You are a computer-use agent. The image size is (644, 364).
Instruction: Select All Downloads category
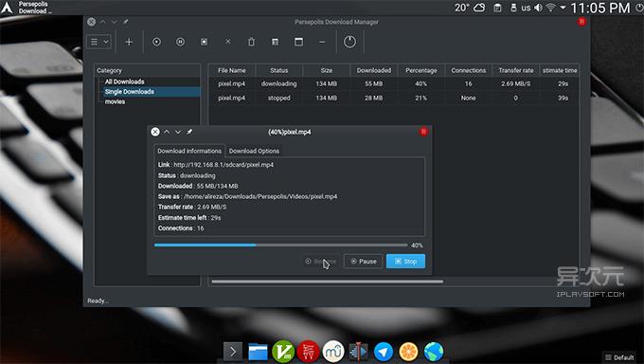[124, 82]
